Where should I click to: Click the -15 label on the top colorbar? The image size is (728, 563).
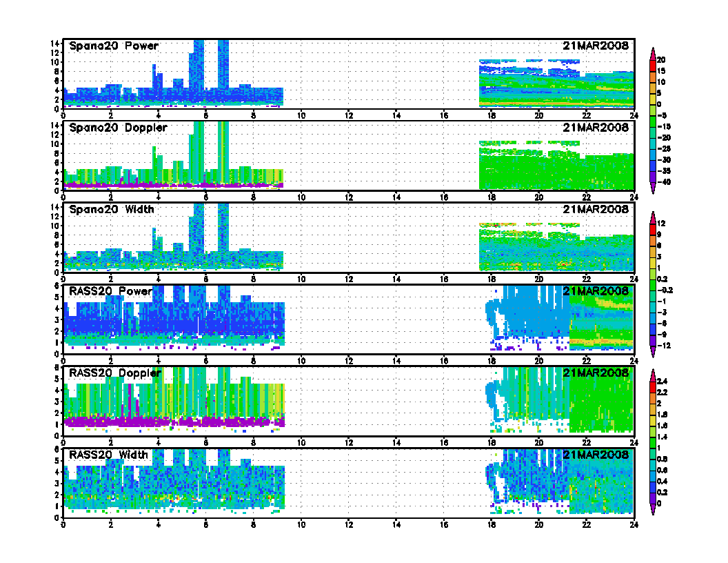pyautogui.click(x=664, y=126)
